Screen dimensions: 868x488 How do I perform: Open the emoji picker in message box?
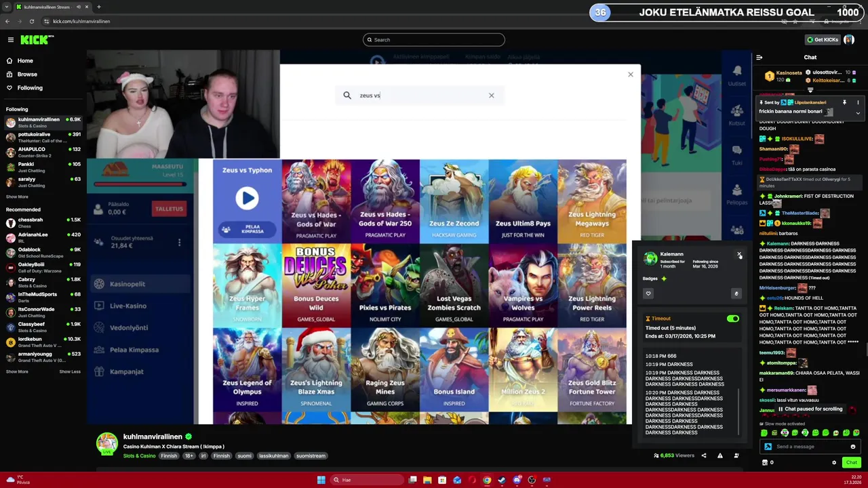(x=853, y=447)
